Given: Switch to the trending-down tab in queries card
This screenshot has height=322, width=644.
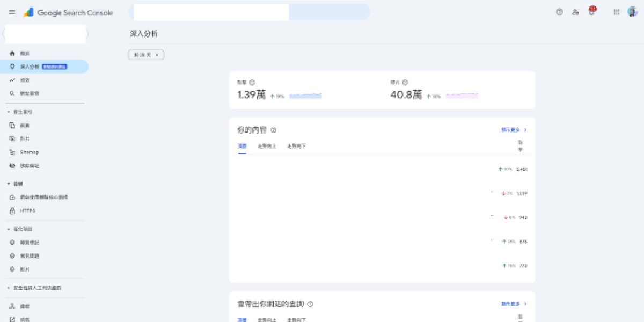Looking at the screenshot, I should pos(296,319).
